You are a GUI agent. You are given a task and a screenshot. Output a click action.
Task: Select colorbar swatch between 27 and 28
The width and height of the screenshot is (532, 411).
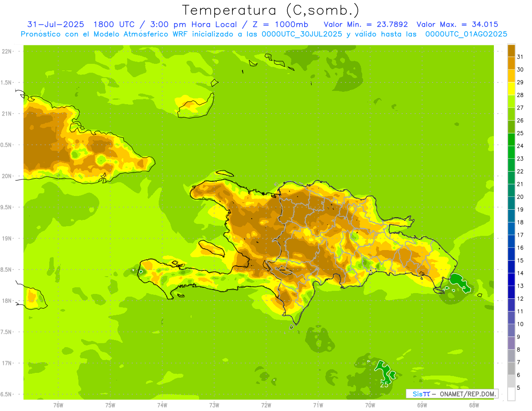pos(511,101)
